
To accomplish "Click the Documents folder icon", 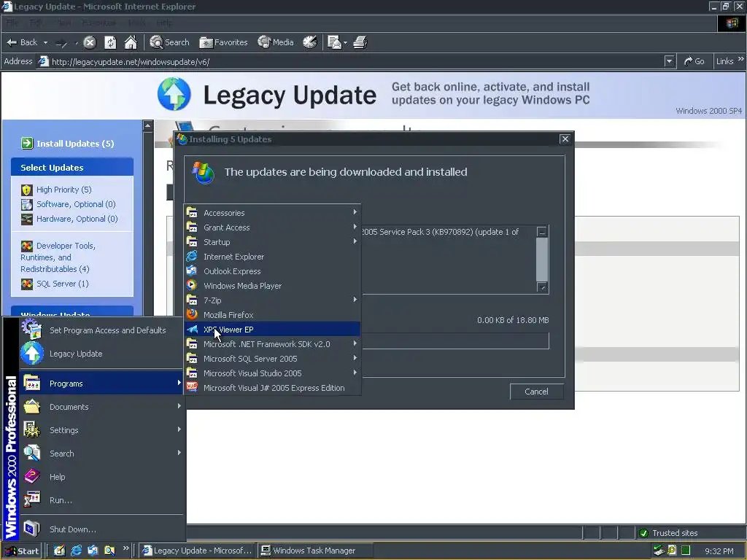I will (x=32, y=406).
